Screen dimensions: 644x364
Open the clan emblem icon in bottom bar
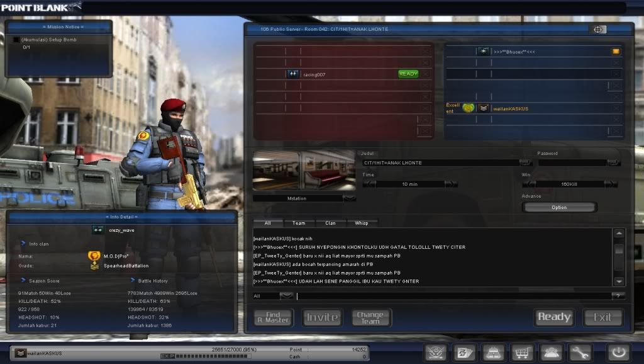click(x=436, y=353)
